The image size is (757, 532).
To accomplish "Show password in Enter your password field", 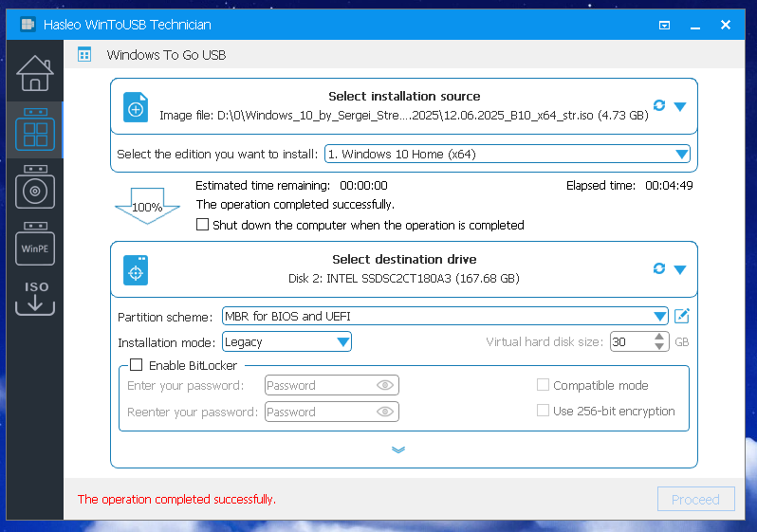I will coord(384,386).
